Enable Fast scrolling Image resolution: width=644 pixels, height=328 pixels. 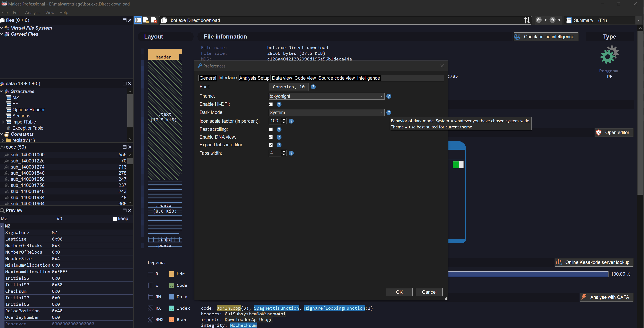[x=271, y=129]
